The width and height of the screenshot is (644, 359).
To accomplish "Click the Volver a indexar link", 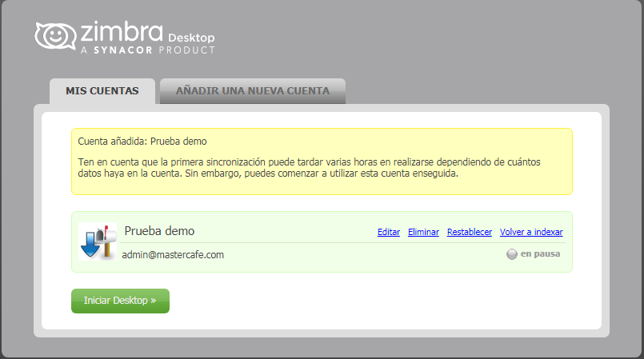I will (x=531, y=232).
